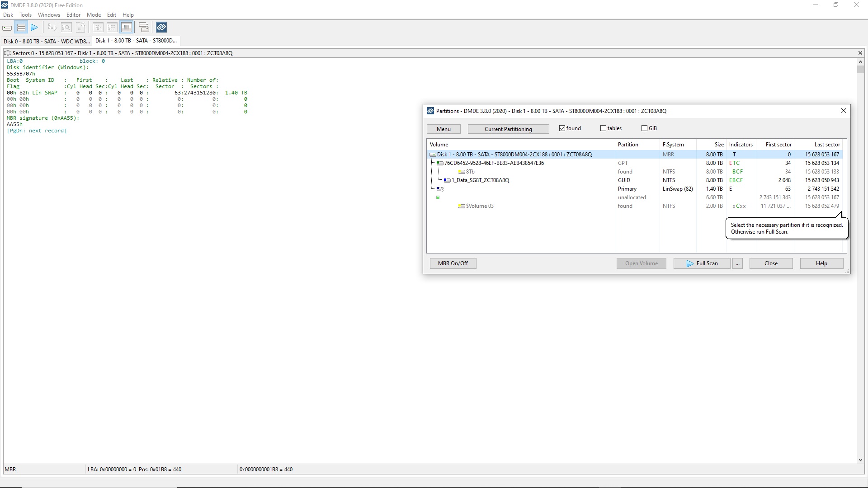The height and width of the screenshot is (488, 868).
Task: Click the disk icon of Disk 1 row
Action: point(433,155)
